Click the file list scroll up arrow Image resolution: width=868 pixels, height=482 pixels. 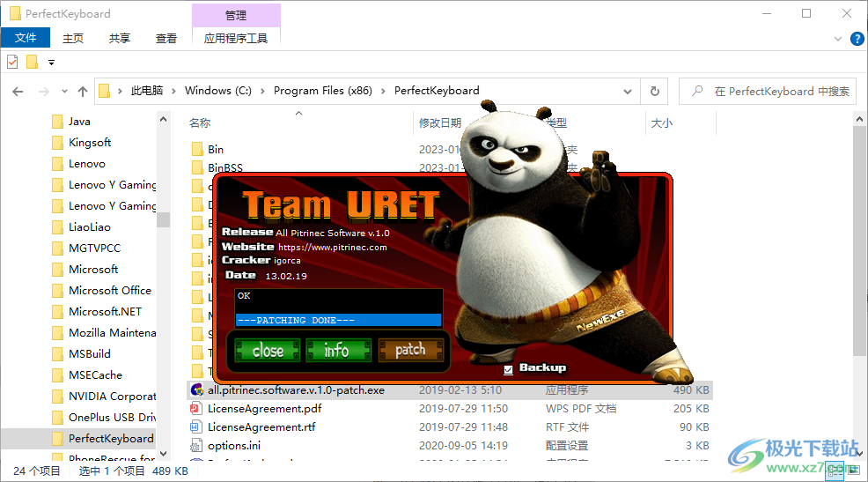click(859, 119)
